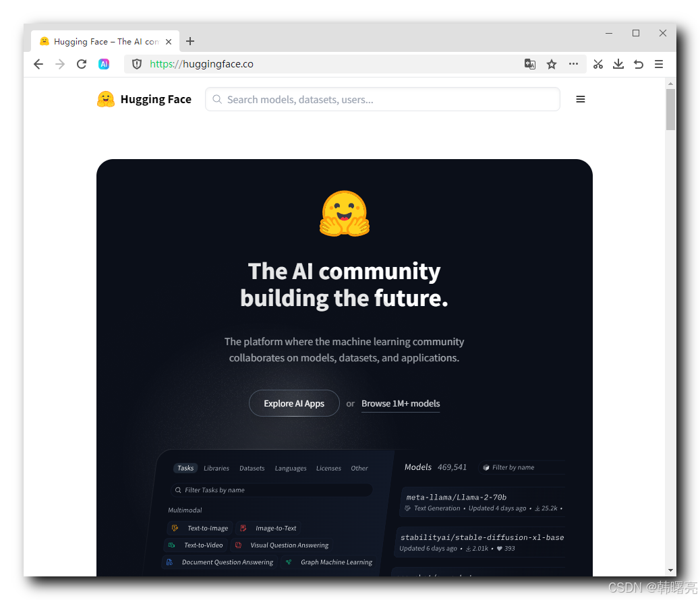Image resolution: width=700 pixels, height=600 pixels.
Task: Focus the Search models, datasets, users field
Action: click(x=382, y=99)
